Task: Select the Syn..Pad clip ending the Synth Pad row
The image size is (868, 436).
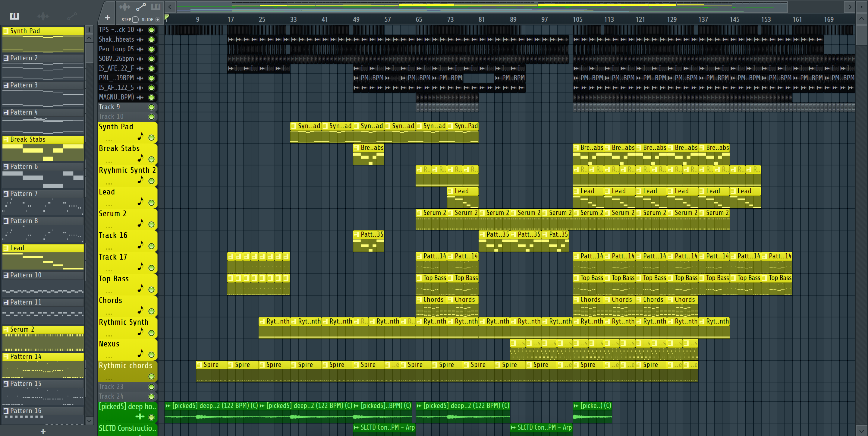Action: pyautogui.click(x=463, y=133)
